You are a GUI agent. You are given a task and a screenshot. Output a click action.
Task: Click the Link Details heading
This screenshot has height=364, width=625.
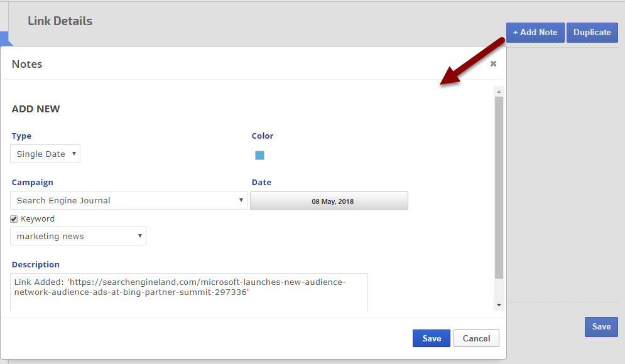pyautogui.click(x=60, y=21)
